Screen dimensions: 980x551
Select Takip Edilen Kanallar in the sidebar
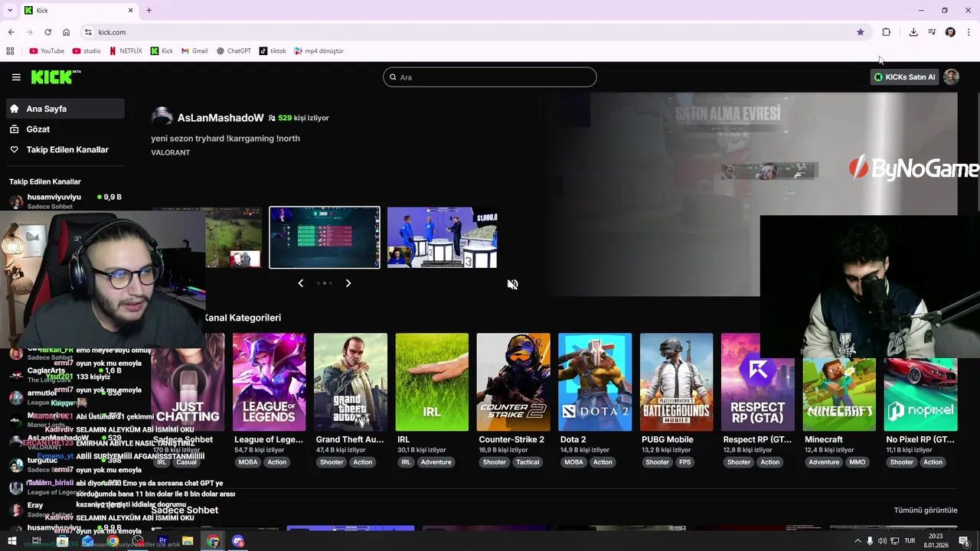(66, 150)
